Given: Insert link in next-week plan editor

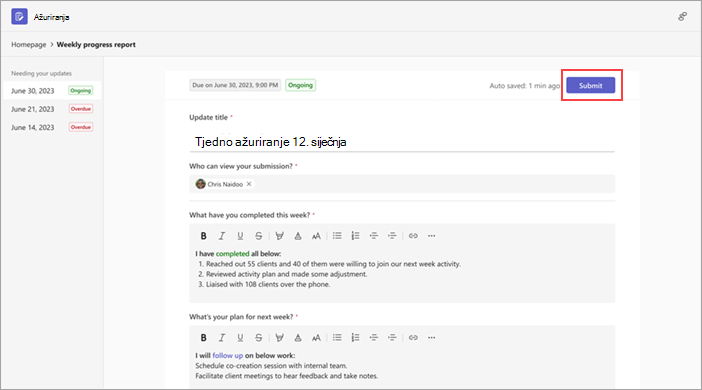Looking at the screenshot, I should pos(413,338).
